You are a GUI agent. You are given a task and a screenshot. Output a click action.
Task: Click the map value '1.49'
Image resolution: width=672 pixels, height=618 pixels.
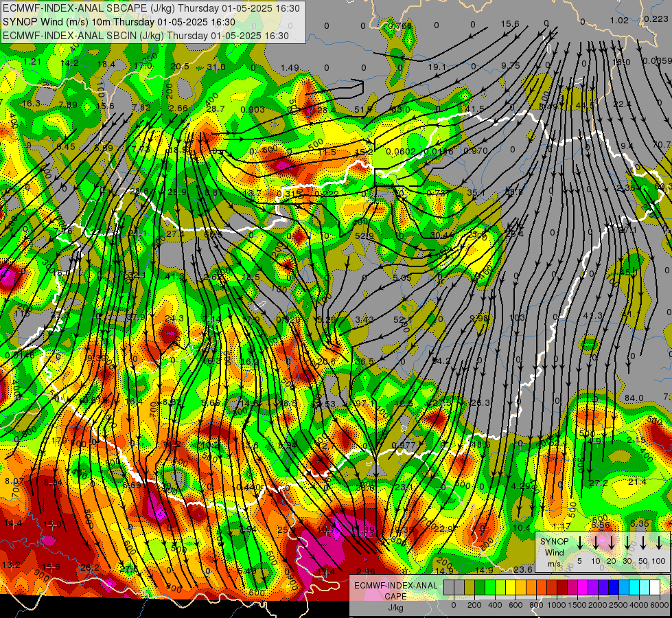290,67
